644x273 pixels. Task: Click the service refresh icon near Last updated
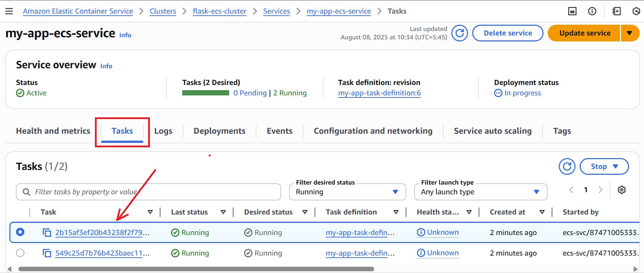tap(460, 33)
